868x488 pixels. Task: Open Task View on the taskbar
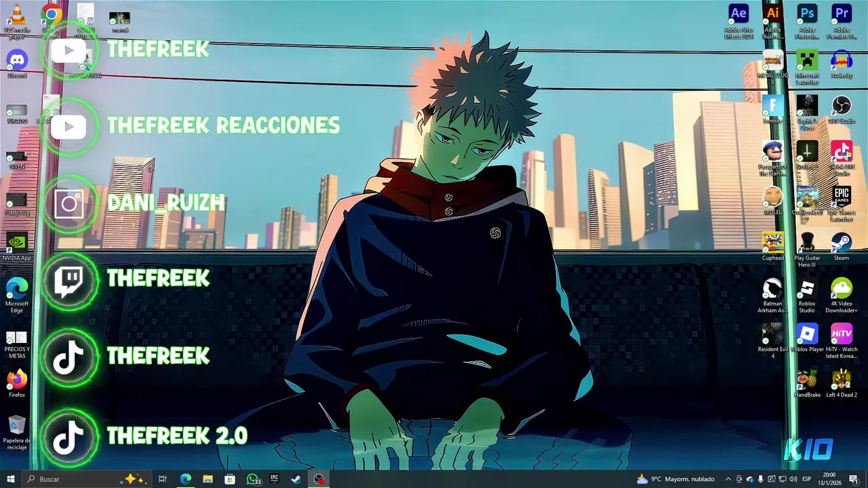pos(163,479)
